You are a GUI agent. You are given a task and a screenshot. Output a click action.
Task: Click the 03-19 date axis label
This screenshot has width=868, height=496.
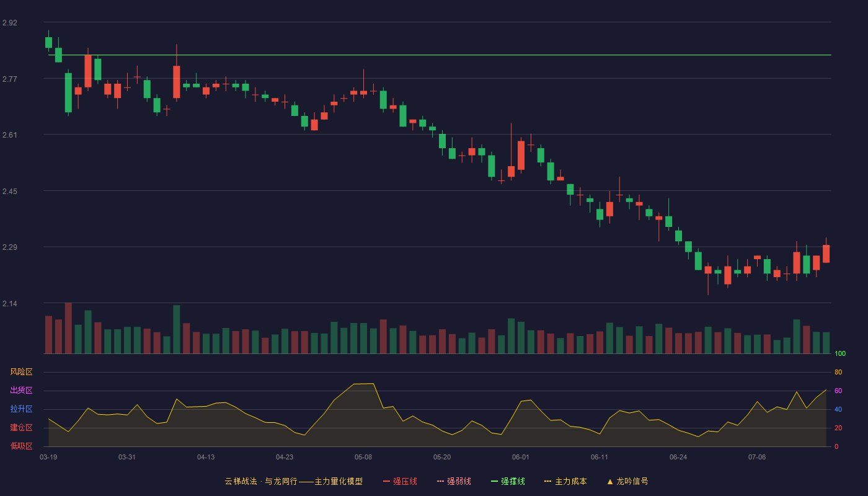48,457
